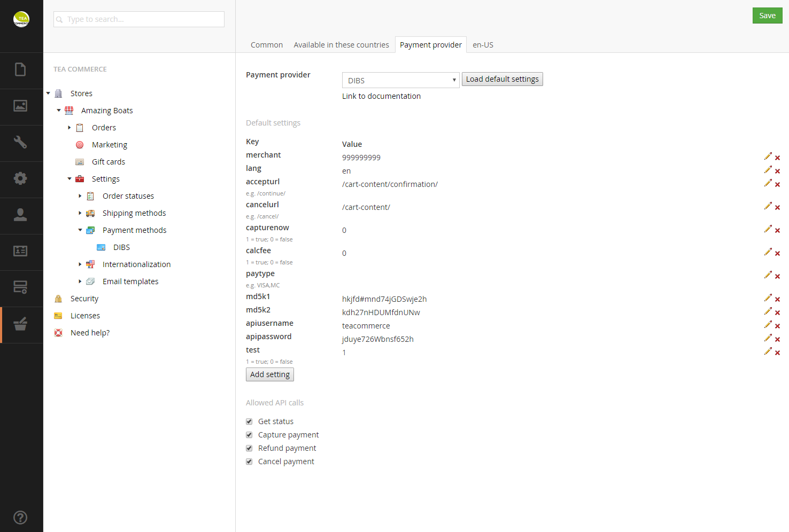Delete the merchant setting
789x532 pixels.
(x=778, y=158)
